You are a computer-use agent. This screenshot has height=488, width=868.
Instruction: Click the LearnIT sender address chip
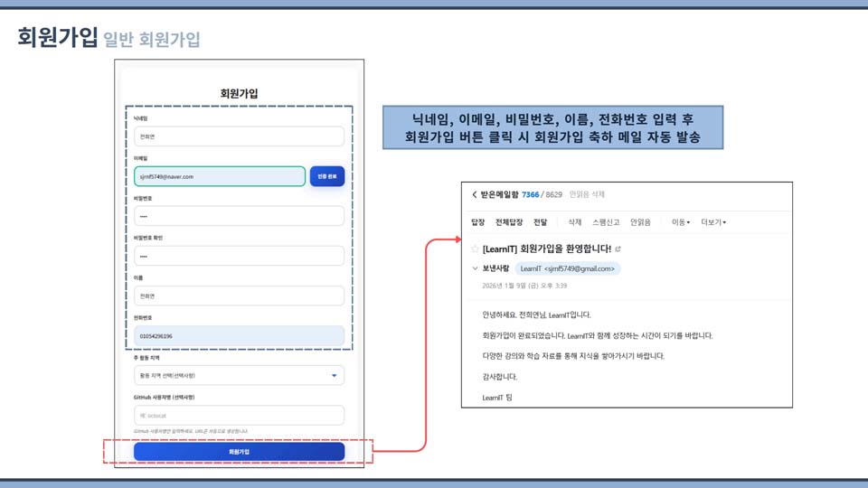(568, 268)
